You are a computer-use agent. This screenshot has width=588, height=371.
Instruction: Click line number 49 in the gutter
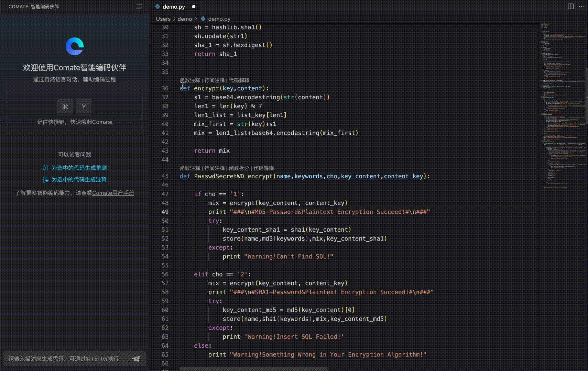pos(165,212)
